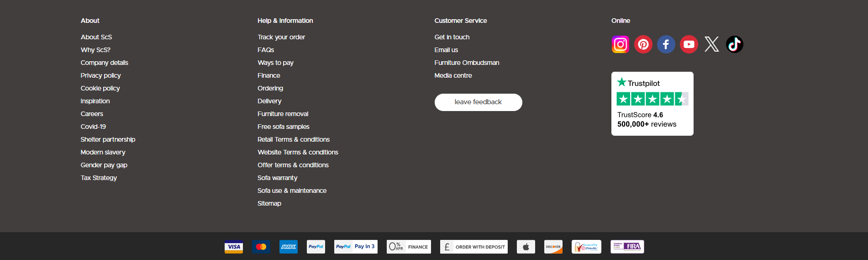Image resolution: width=868 pixels, height=260 pixels.
Task: Select the American Express icon
Action: tap(289, 247)
